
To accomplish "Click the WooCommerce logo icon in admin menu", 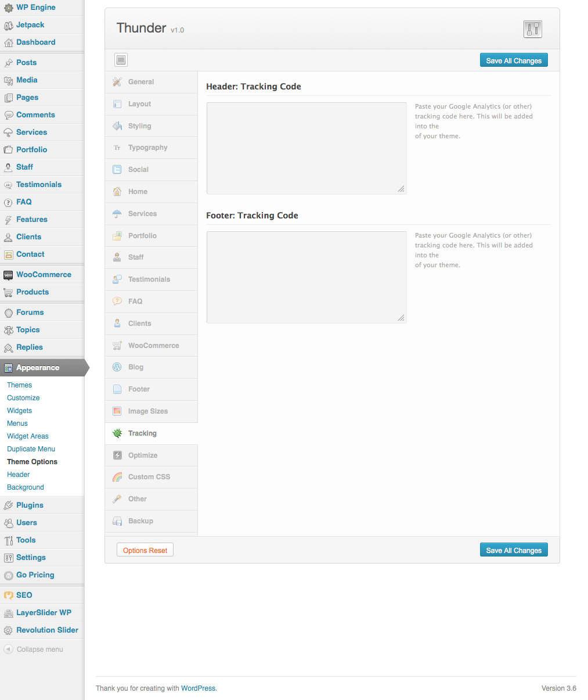I will point(8,275).
